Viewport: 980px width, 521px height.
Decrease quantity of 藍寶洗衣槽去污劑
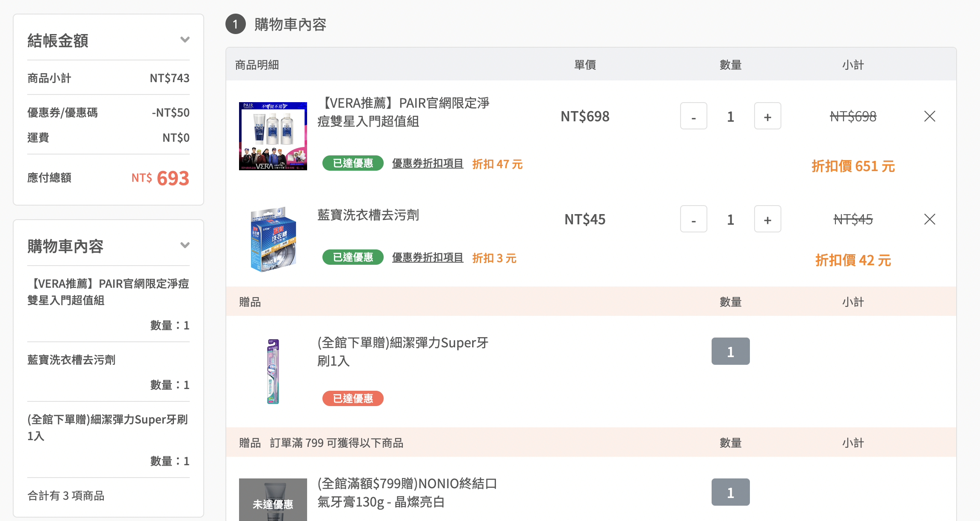693,219
